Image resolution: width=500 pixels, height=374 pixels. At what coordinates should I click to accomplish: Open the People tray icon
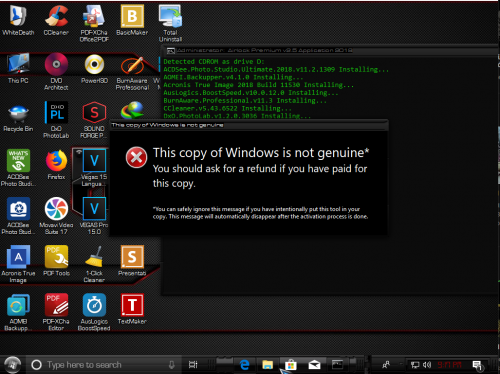[386, 365]
